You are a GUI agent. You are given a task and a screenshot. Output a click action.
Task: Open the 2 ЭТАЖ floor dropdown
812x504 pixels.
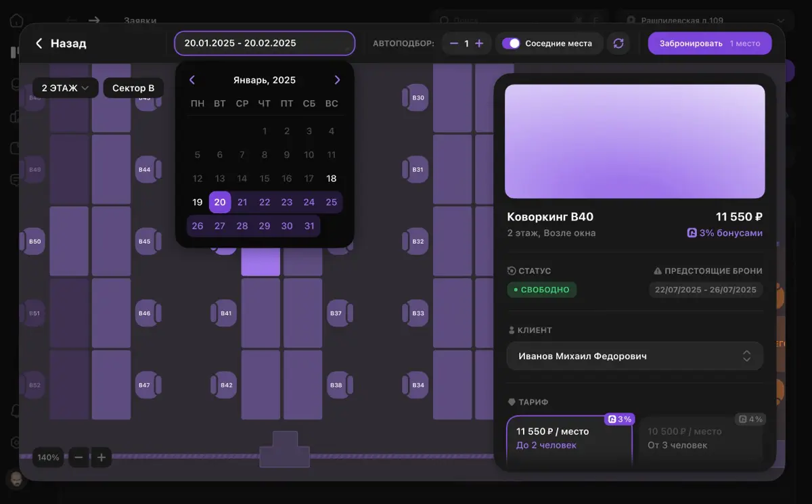coord(66,88)
